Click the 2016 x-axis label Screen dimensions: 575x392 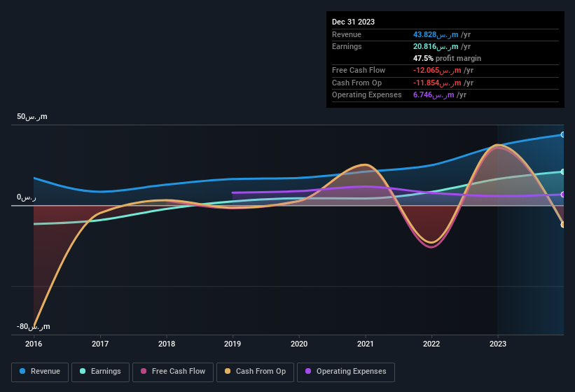[x=34, y=344]
